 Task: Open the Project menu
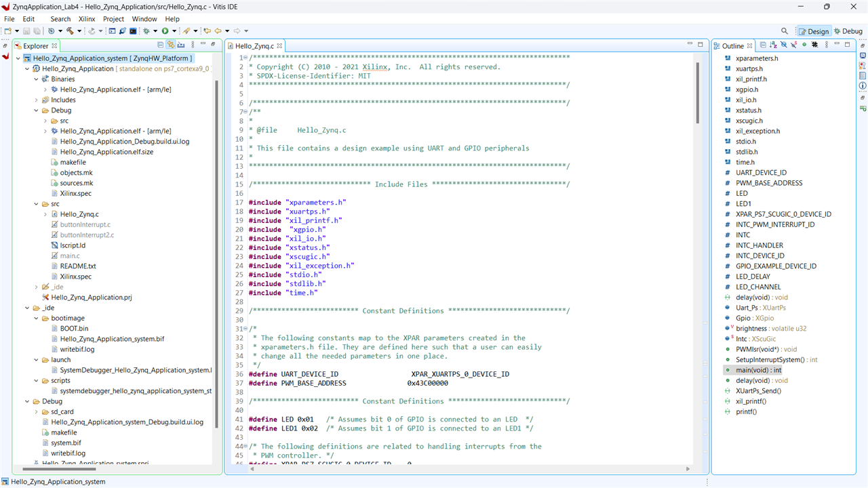point(113,19)
